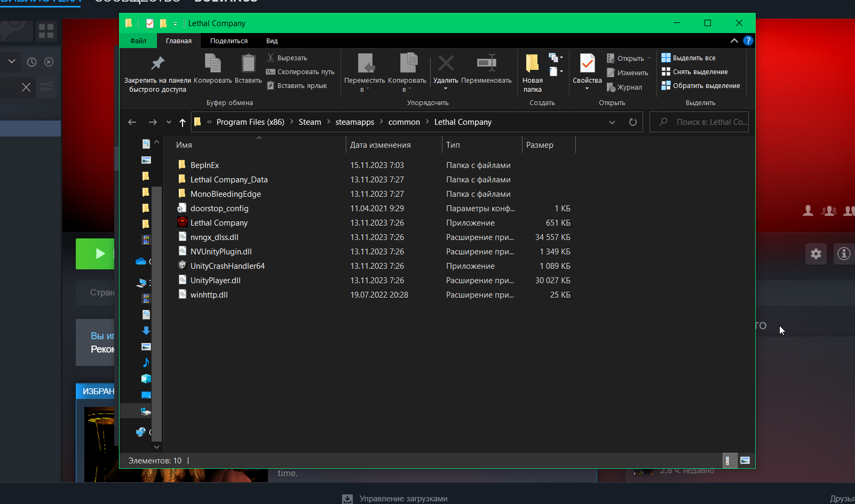Screen dimensions: 855x504
Task: Click the navigation pane scrollbar thumb
Action: pos(156,315)
